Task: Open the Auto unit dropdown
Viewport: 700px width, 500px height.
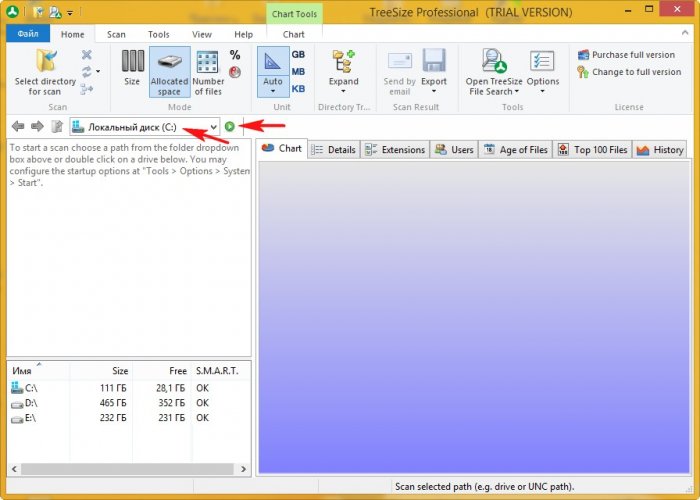Action: tap(273, 88)
